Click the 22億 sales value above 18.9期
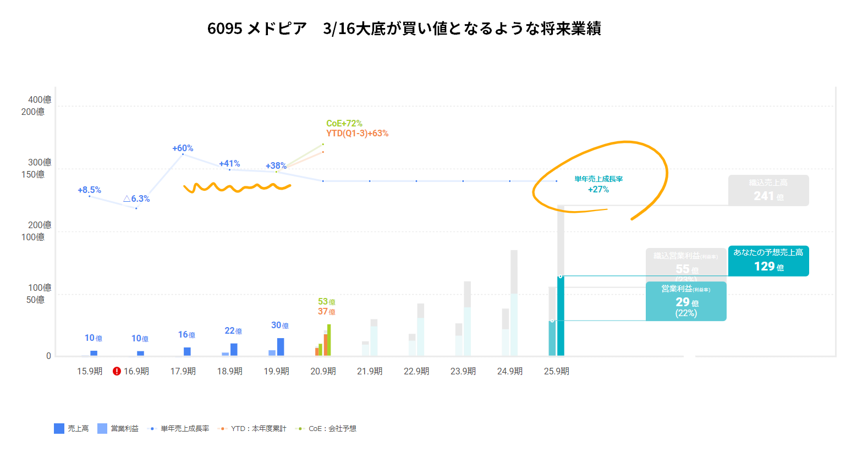This screenshot has width=868, height=453. 233,331
